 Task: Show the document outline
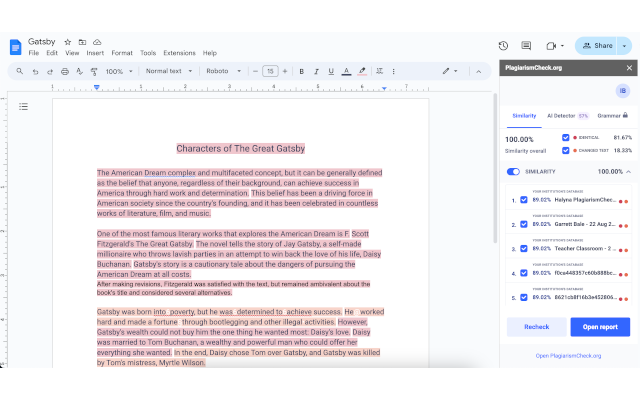coord(23,107)
